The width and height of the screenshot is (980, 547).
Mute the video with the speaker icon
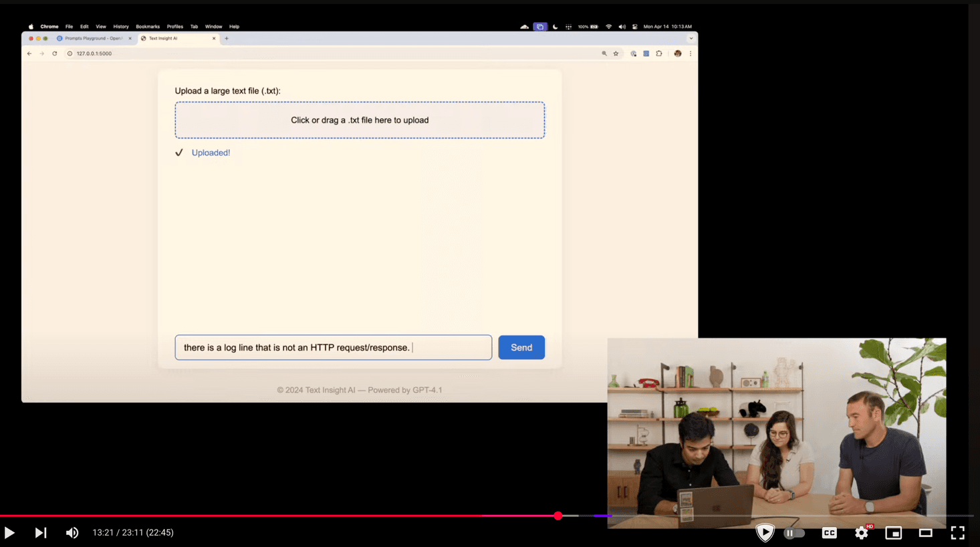click(72, 533)
